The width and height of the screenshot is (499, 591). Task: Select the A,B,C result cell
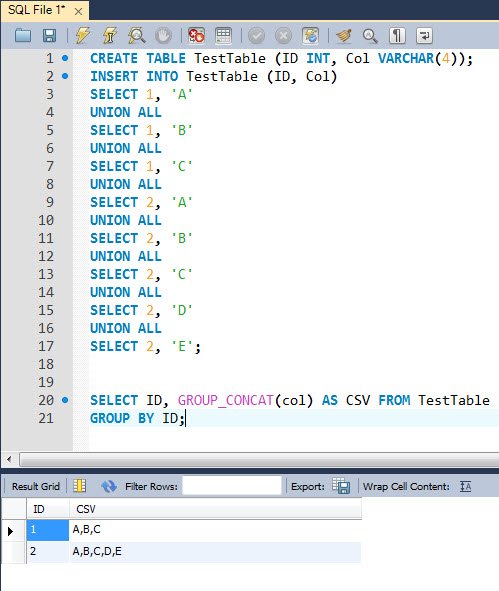215,530
